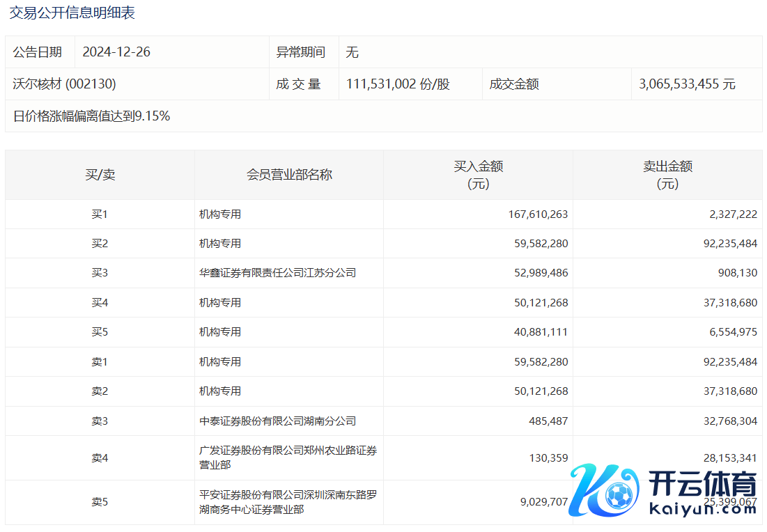The image size is (767, 532).
Task: Click the 卖5 row label
Action: pos(100,502)
